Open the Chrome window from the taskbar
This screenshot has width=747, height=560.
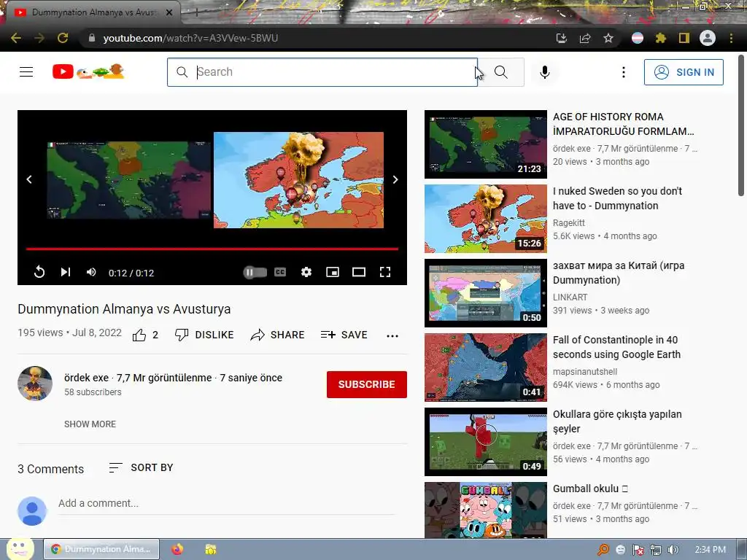pyautogui.click(x=101, y=549)
